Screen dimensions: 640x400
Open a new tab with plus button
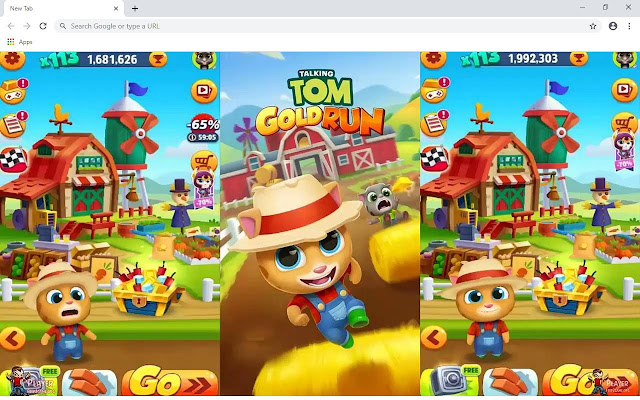pyautogui.click(x=135, y=8)
